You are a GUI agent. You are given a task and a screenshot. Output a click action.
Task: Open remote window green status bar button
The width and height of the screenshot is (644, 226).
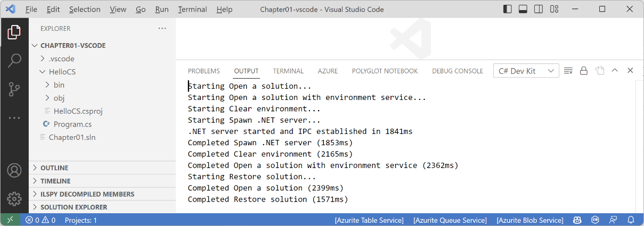[x=10, y=220]
